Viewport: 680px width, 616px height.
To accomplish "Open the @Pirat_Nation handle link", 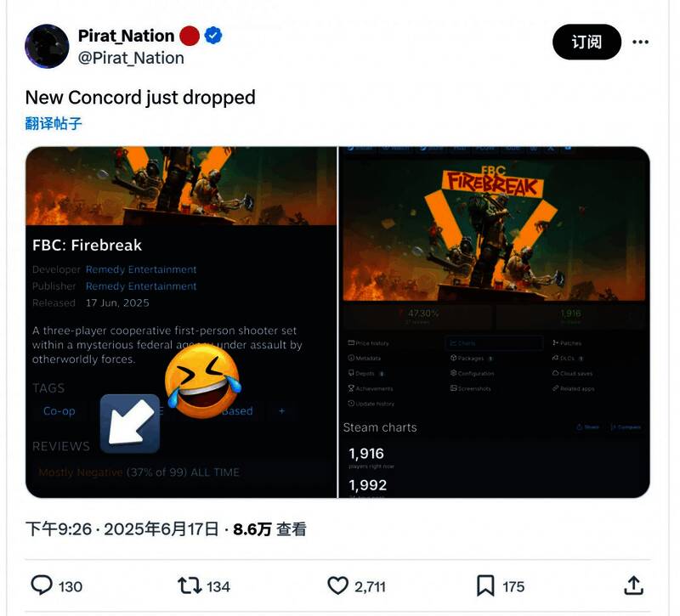I will pos(131,58).
